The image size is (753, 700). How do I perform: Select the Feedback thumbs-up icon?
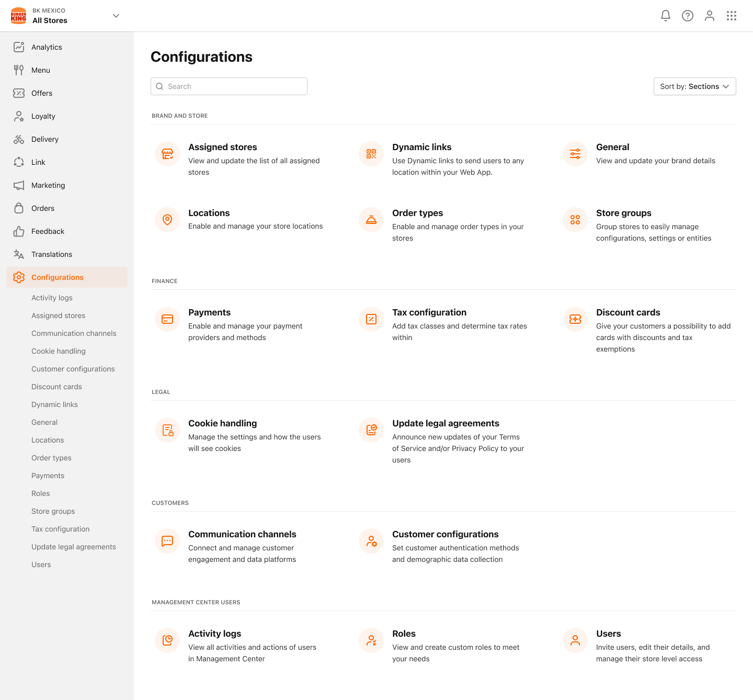[x=19, y=231]
